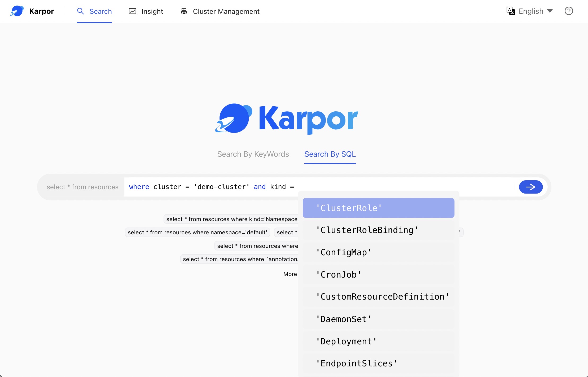Pick 'CronJob' from the suggestion list
This screenshot has height=377, width=588.
coord(338,274)
